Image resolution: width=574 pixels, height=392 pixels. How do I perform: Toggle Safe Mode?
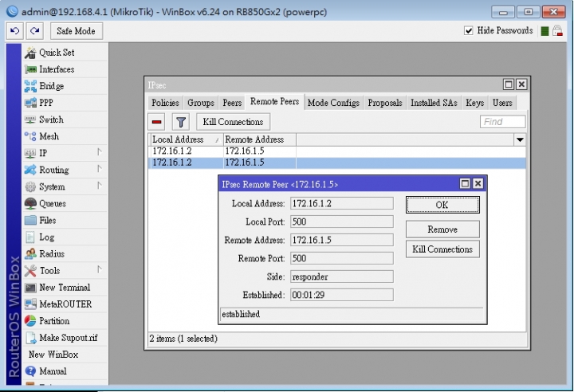[x=77, y=31]
